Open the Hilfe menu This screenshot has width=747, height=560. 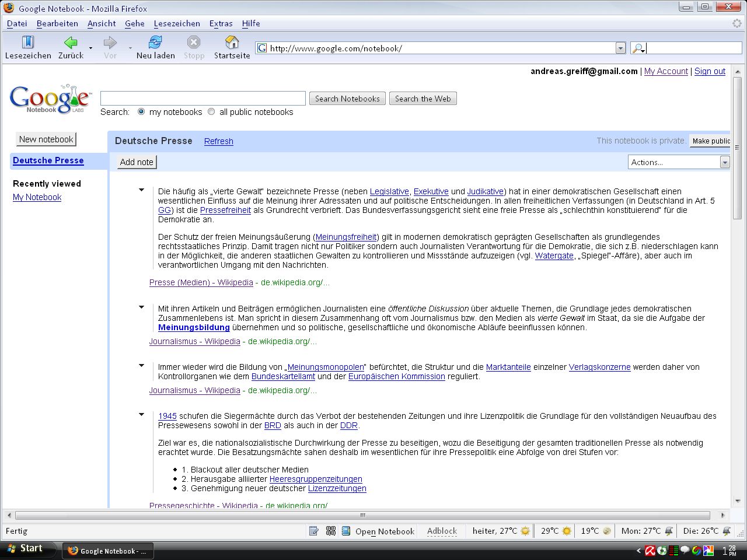click(251, 23)
